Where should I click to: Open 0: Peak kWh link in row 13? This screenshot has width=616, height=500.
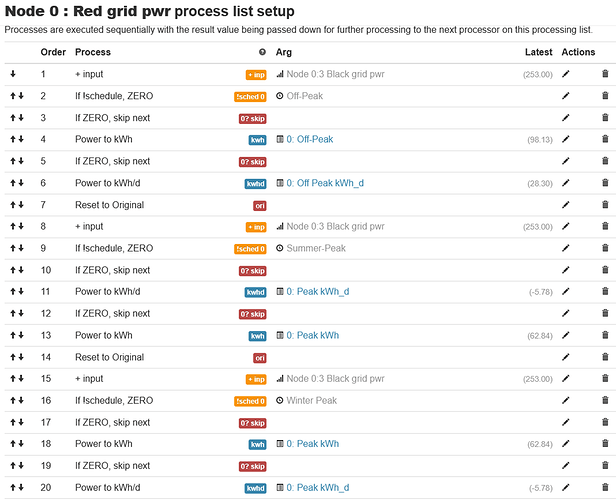point(313,335)
